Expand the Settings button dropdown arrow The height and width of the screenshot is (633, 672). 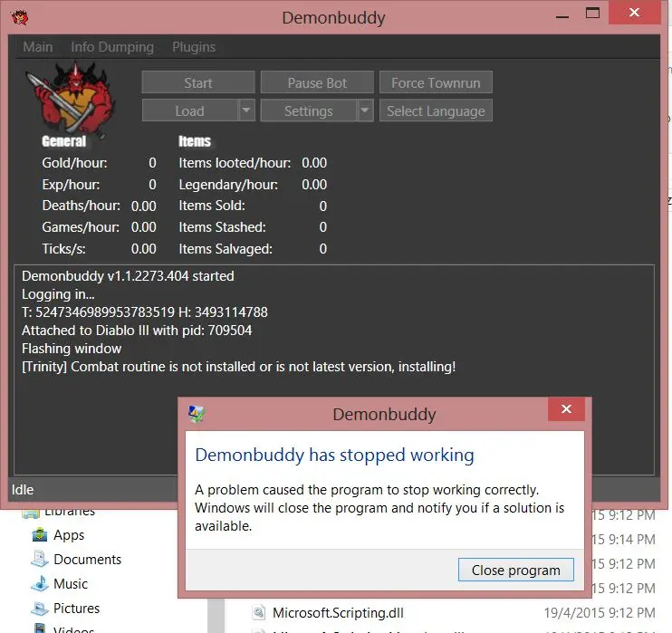[x=364, y=110]
